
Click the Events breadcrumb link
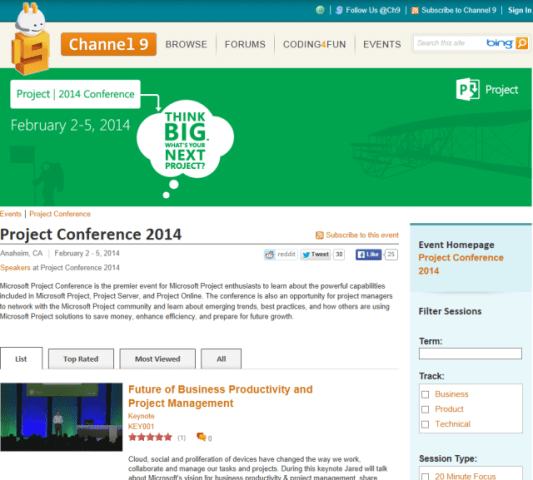11,214
